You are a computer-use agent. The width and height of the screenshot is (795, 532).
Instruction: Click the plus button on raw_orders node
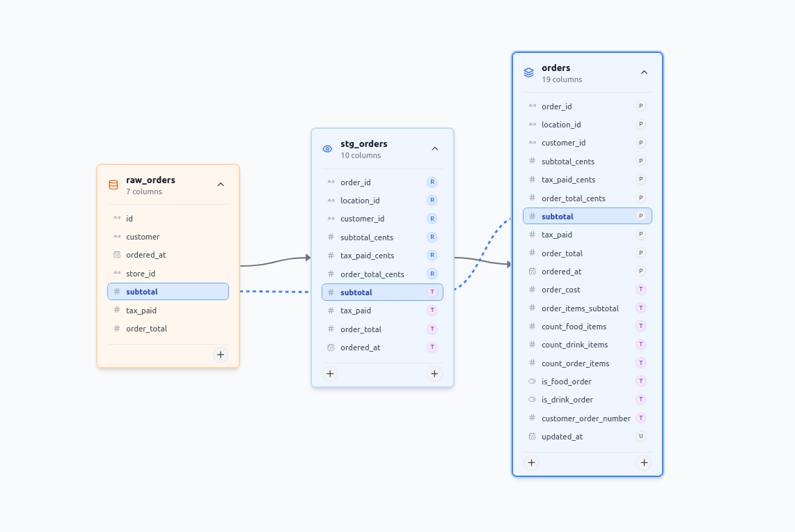tap(221, 355)
